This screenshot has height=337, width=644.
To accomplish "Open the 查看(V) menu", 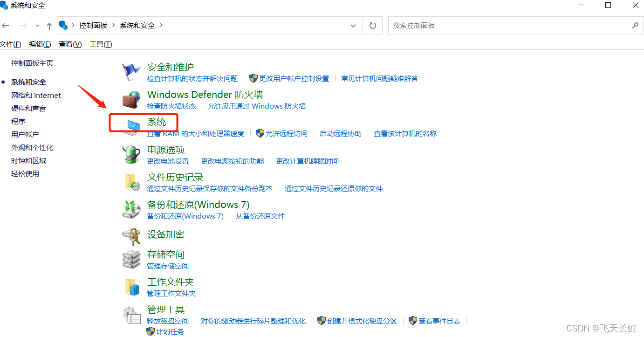I will (70, 44).
